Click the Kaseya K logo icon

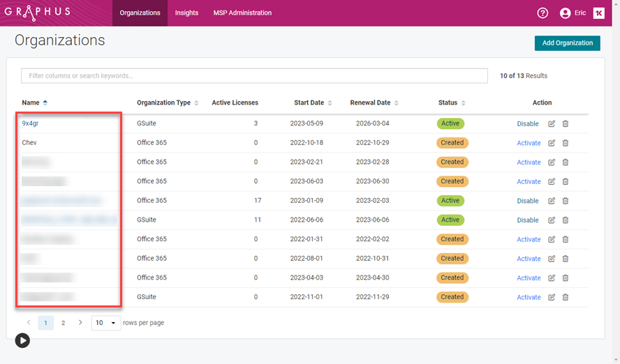click(x=598, y=13)
